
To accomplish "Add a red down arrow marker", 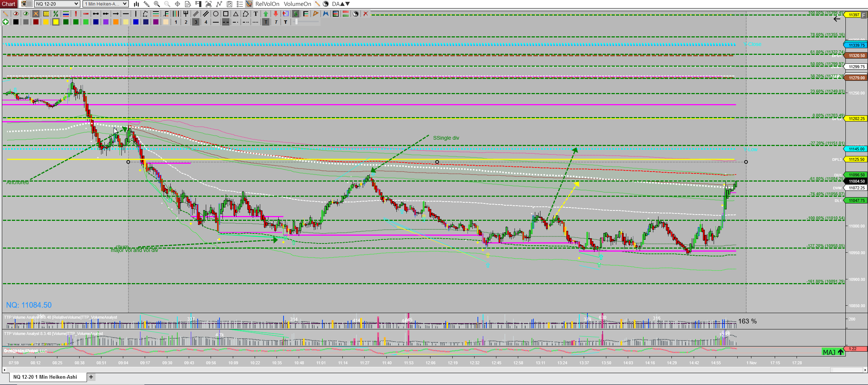I will [x=276, y=14].
